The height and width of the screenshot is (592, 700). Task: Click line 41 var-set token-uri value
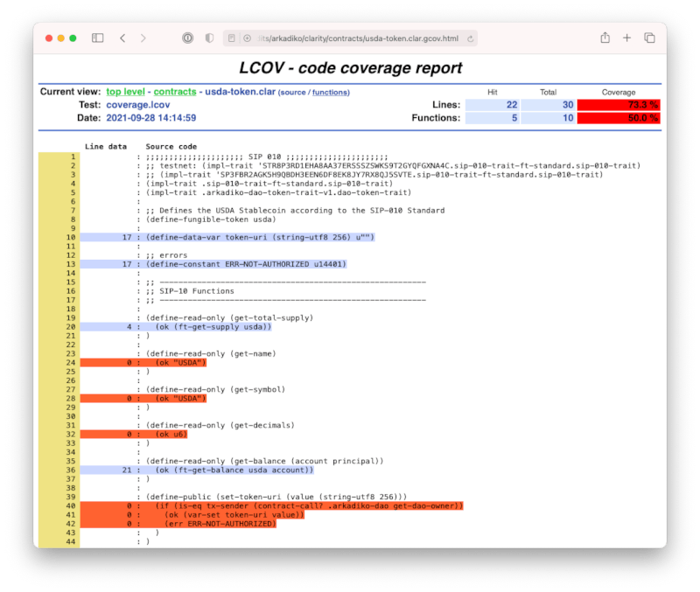coord(234,515)
